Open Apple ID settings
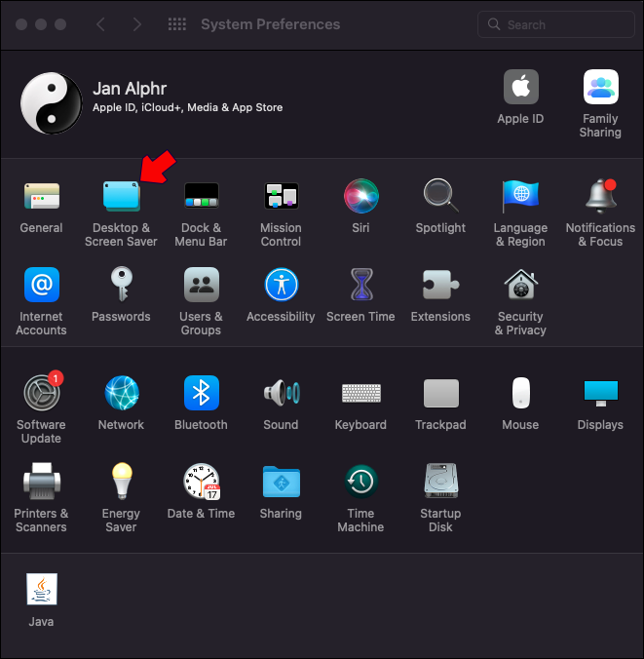Image resolution: width=644 pixels, height=659 pixels. tap(521, 87)
